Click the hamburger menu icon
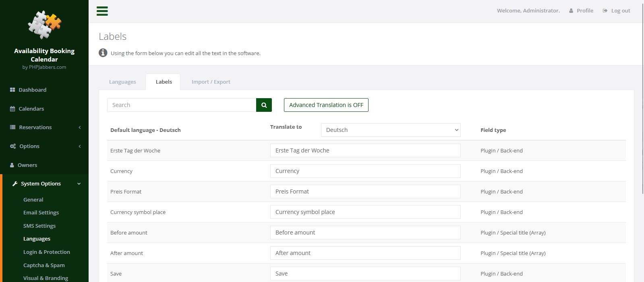 102,11
